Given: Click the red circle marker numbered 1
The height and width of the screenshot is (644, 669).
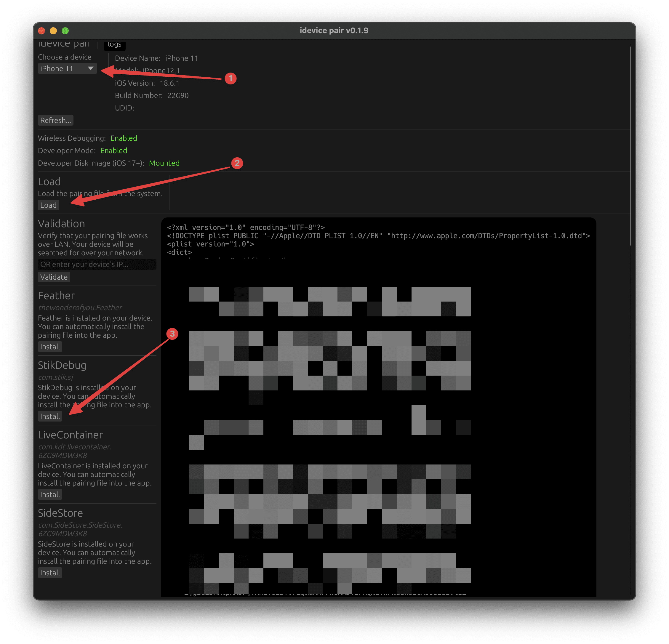Looking at the screenshot, I should 231,79.
